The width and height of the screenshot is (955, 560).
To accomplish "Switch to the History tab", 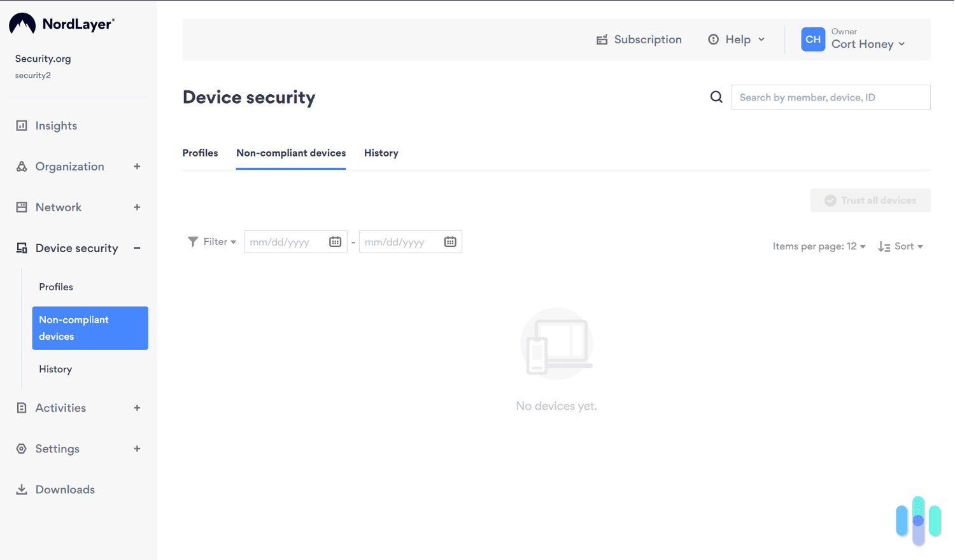I will coord(381,153).
